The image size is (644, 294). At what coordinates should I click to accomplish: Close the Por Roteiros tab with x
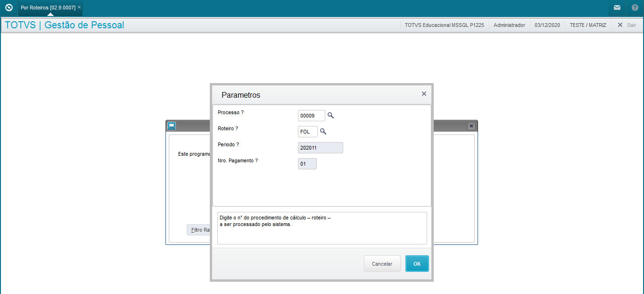click(79, 8)
